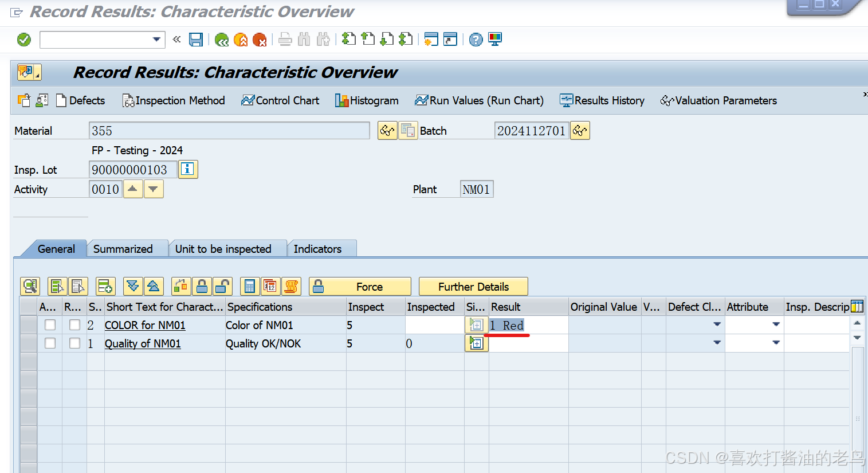
Task: Open Attribute dropdown in Quality row
Action: click(x=776, y=343)
